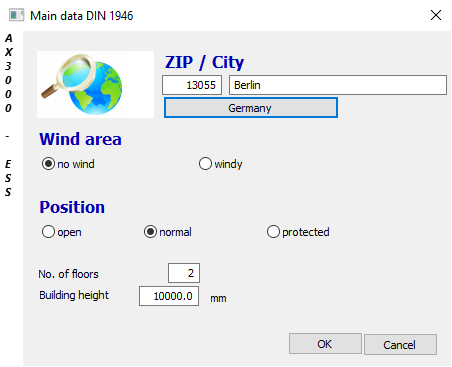Click the 'Main data DIN 1946' title text
Image resolution: width=452 pixels, height=367 pixels.
[82, 16]
